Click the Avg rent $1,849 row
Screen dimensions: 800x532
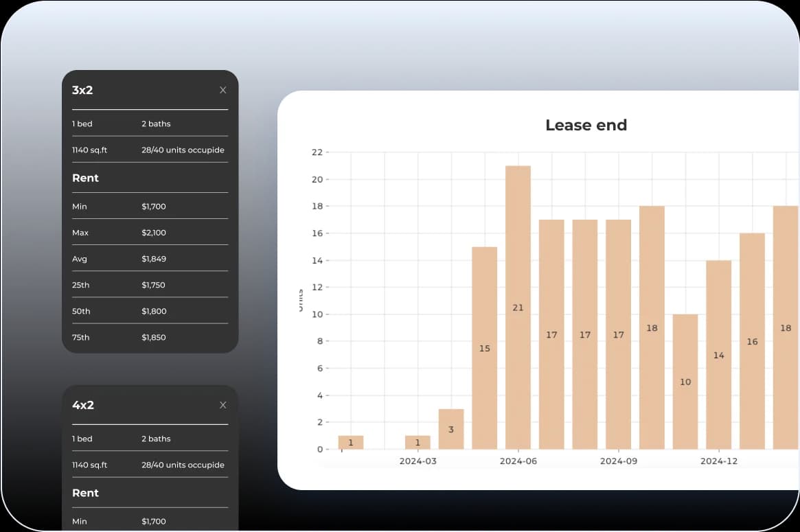150,259
